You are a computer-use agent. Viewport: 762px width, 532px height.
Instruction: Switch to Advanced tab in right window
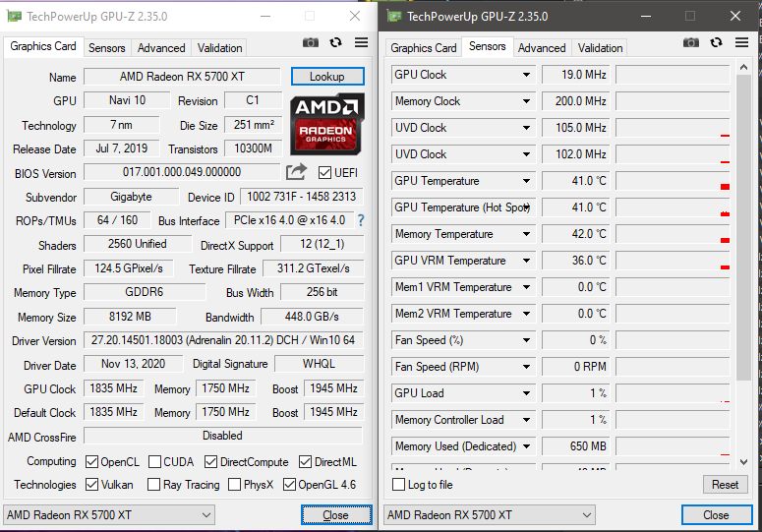[542, 48]
